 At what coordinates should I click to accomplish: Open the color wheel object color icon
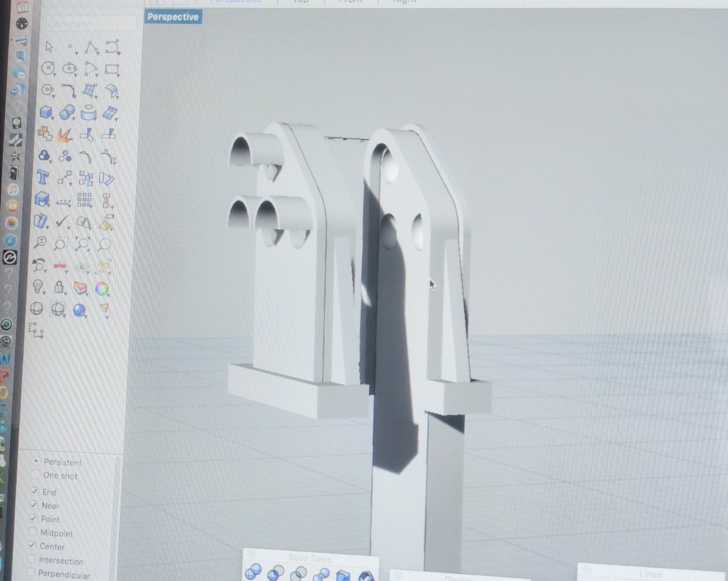click(x=102, y=289)
